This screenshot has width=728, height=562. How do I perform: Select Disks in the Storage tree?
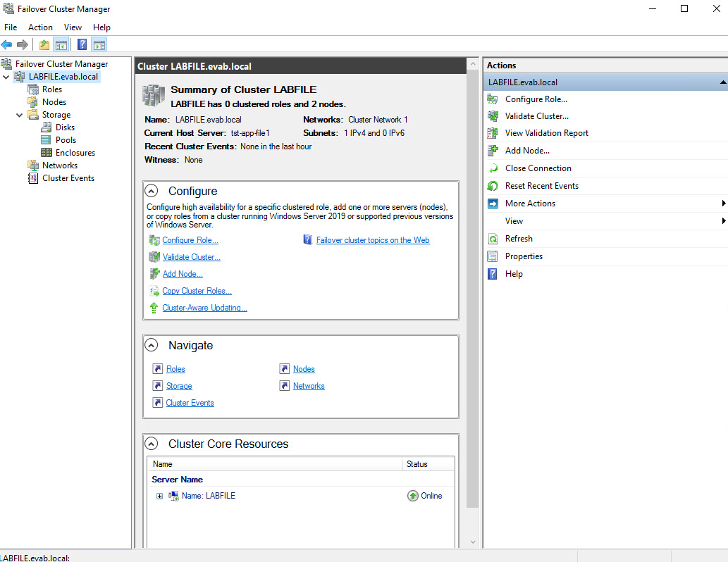point(65,127)
